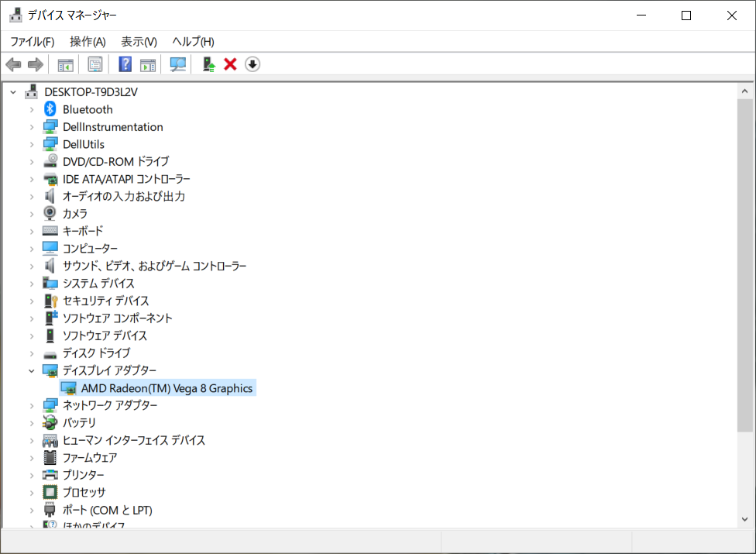Screen dimensions: 756x554
Task: Scan for hardware changes monitor icon
Action: click(178, 64)
